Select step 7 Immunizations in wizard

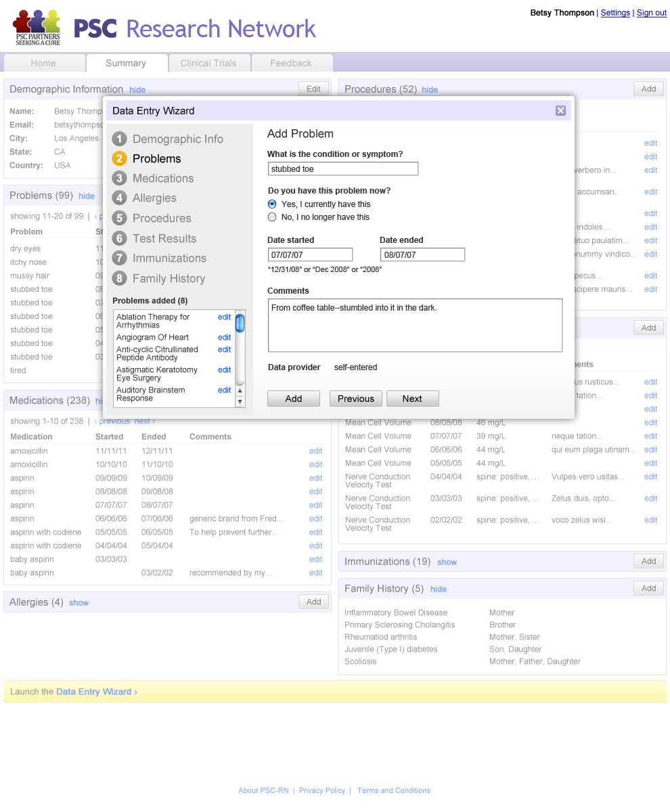(169, 258)
